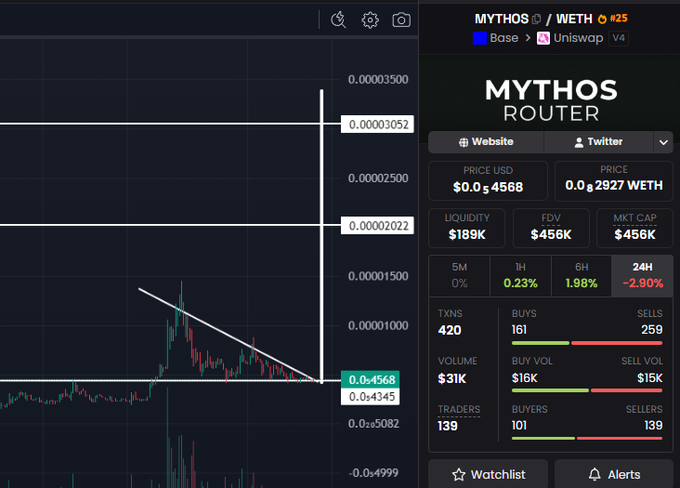The width and height of the screenshot is (680, 488).
Task: Open chart settings gear icon
Action: [x=370, y=20]
